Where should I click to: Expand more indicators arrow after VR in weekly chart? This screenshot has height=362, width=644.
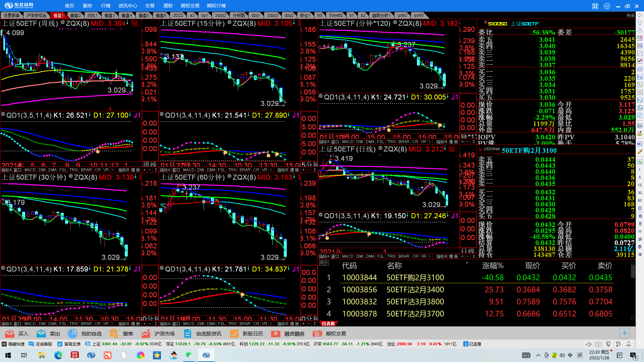pos(112,170)
